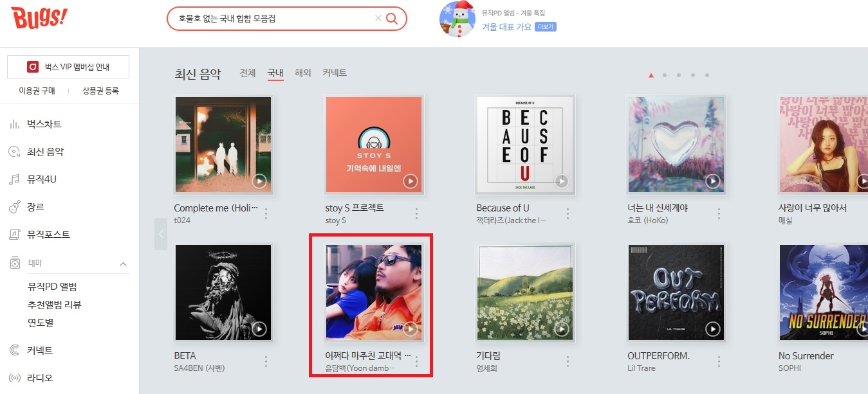Viewport: 868px width, 394px height.
Task: Select the first red triangle page indicator
Action: (651, 75)
